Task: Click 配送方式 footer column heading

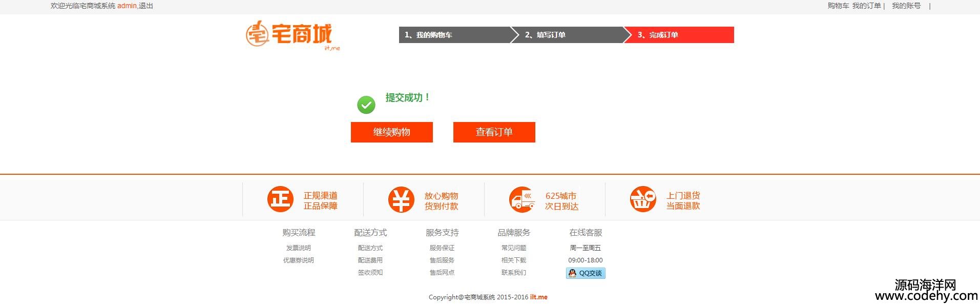Action: pos(370,233)
